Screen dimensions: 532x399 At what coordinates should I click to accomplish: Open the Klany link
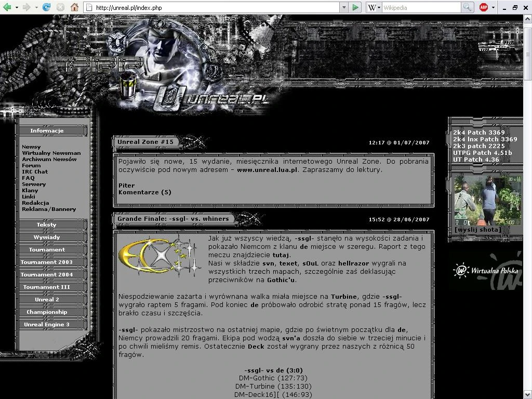point(30,190)
